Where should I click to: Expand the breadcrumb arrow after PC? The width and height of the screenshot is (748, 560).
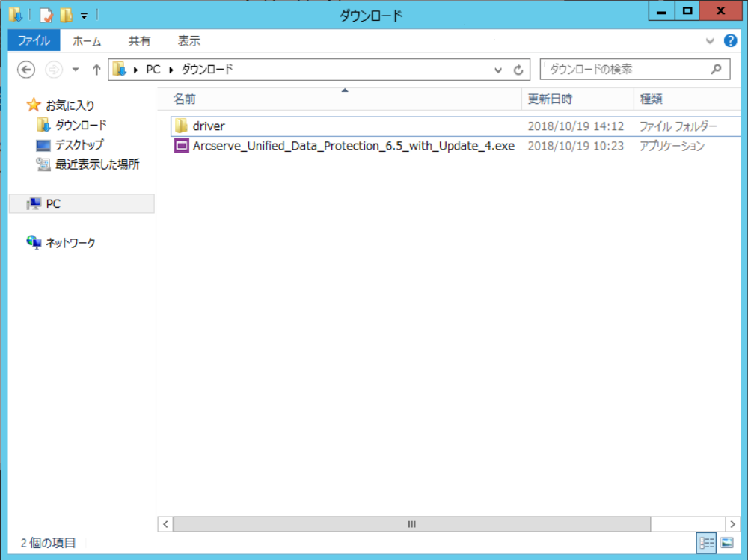coord(171,70)
